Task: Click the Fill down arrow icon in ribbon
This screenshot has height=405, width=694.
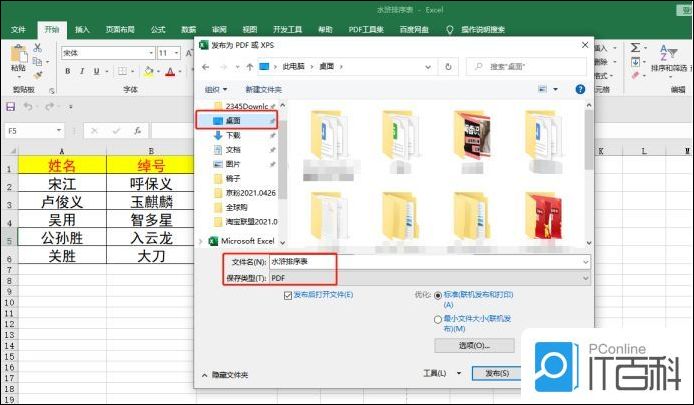Action: click(x=635, y=62)
